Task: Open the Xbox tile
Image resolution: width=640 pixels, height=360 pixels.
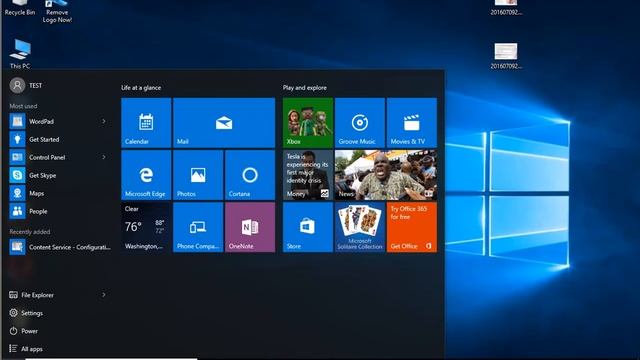Action: point(308,122)
